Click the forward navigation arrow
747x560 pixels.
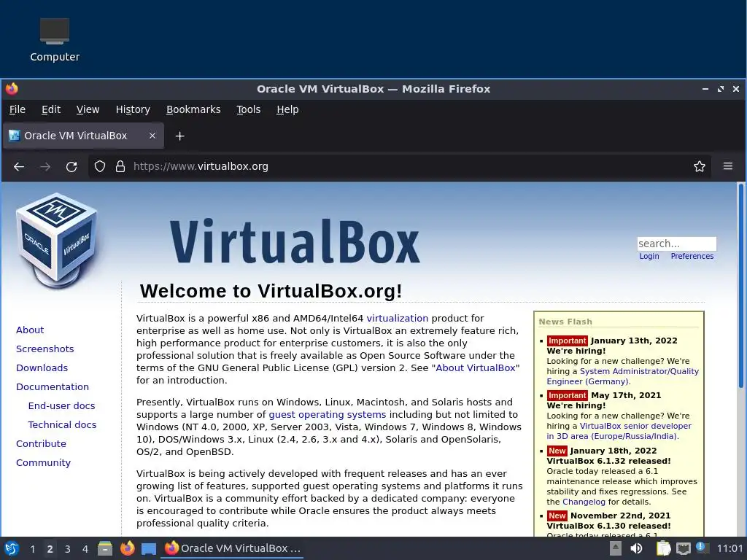click(45, 167)
